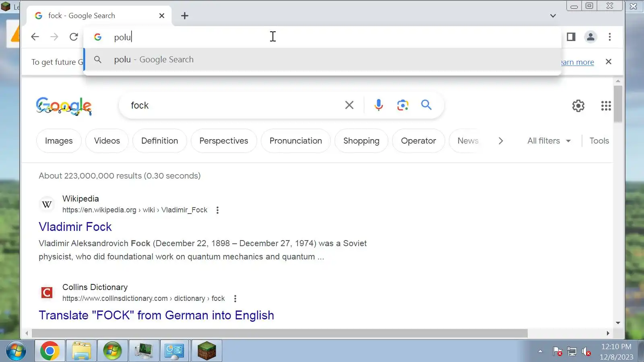The width and height of the screenshot is (644, 362).
Task: Open Windows Explorer from the taskbar
Action: (81, 351)
